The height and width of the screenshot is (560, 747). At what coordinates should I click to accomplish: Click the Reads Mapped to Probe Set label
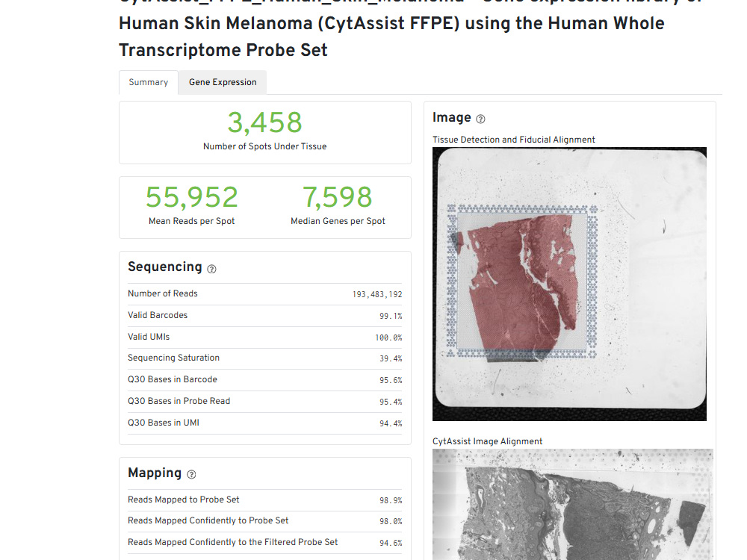tap(184, 500)
